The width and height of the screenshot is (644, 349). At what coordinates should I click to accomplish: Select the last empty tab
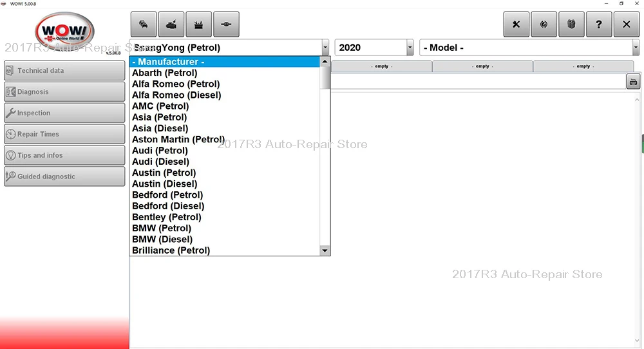tap(583, 66)
